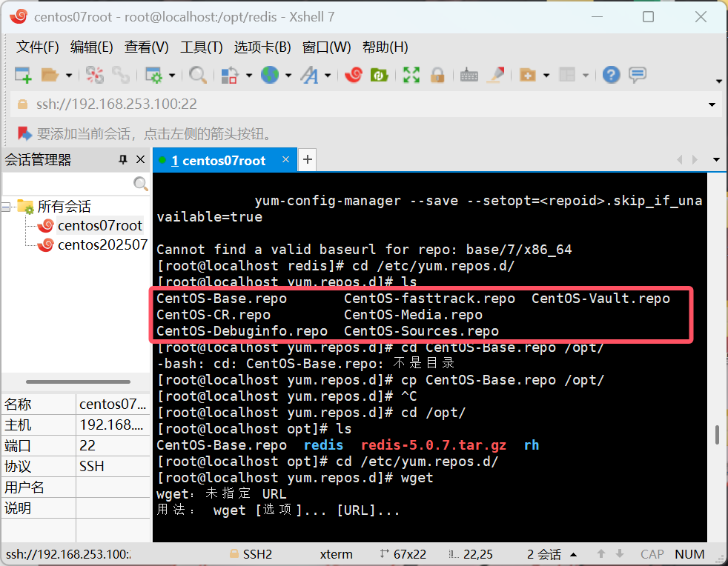
Task: Open the 帮助(H) menu
Action: point(385,47)
